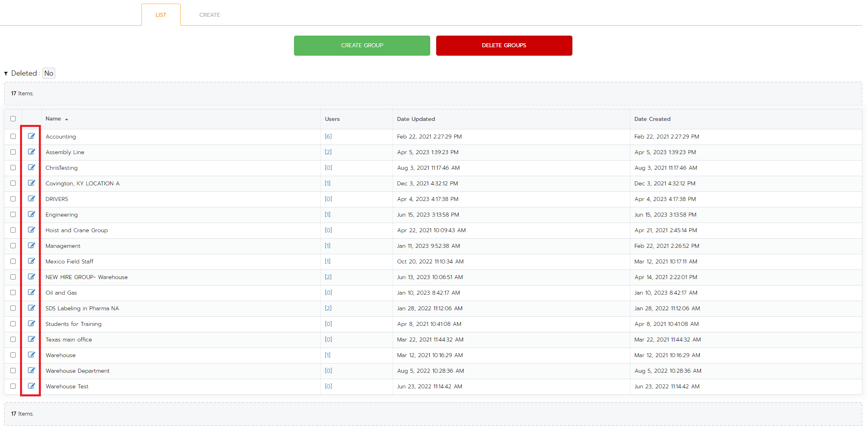
Task: Edit the Texas main office group
Action: pyautogui.click(x=31, y=339)
